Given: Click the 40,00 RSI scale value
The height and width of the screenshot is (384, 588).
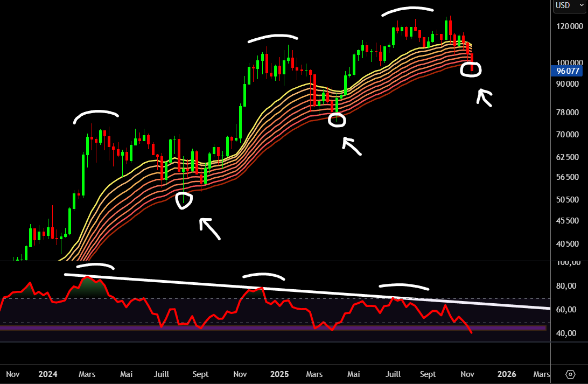Looking at the screenshot, I should coord(566,333).
